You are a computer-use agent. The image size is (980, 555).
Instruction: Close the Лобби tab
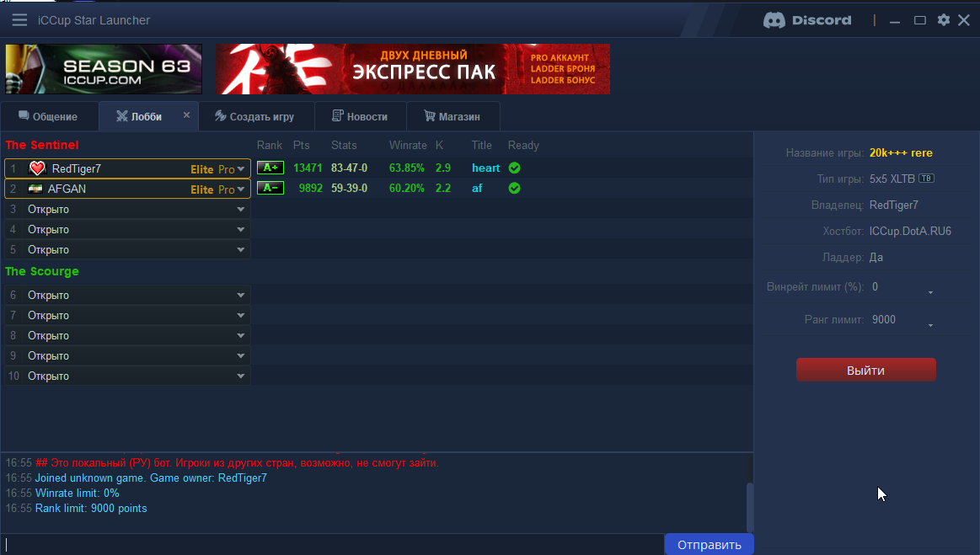tap(186, 115)
